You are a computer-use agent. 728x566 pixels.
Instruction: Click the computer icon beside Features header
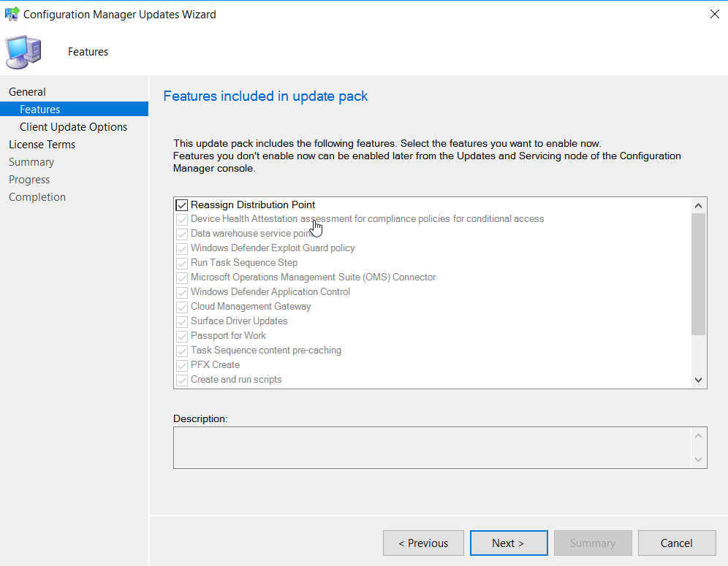(23, 52)
